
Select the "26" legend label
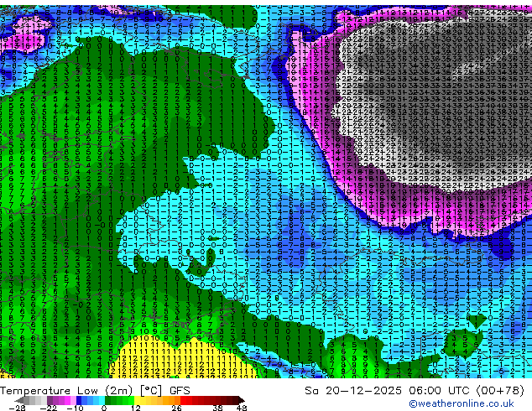coord(176,408)
